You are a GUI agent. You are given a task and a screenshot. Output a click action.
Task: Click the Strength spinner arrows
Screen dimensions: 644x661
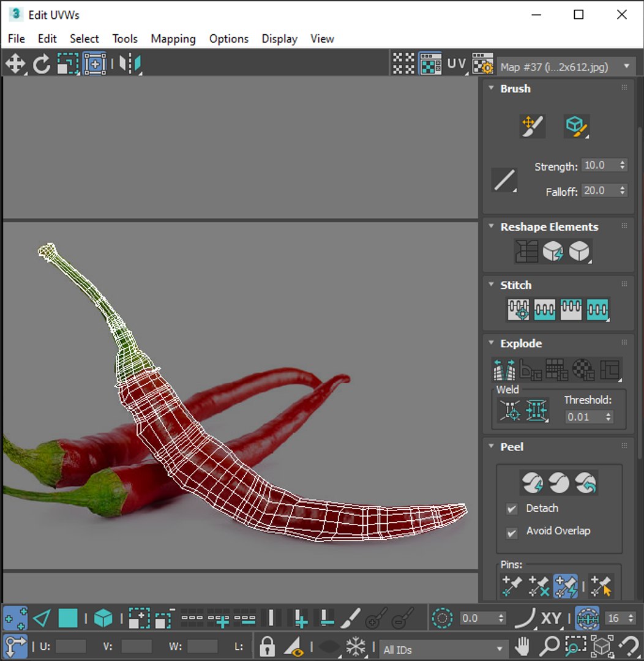[x=623, y=165]
